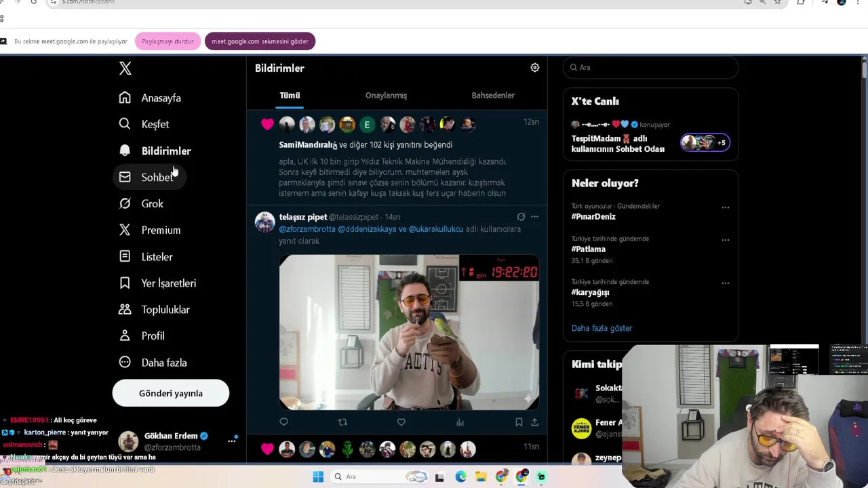Repost telaşsız pipet's post

coord(342,422)
